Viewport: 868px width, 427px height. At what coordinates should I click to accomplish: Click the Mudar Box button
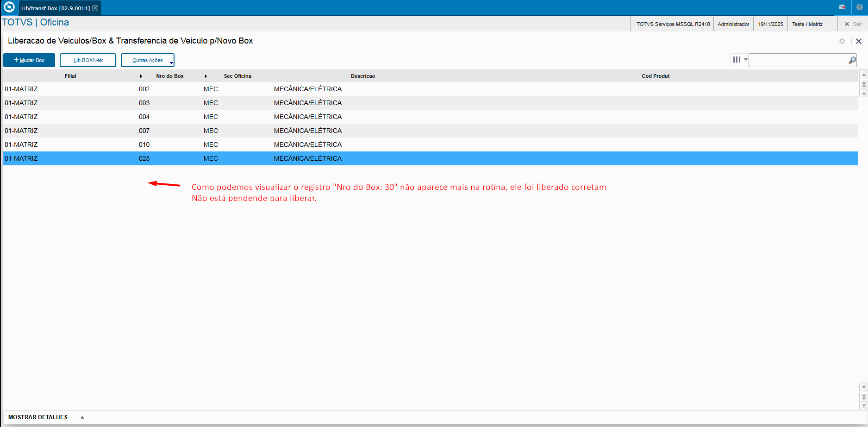29,60
